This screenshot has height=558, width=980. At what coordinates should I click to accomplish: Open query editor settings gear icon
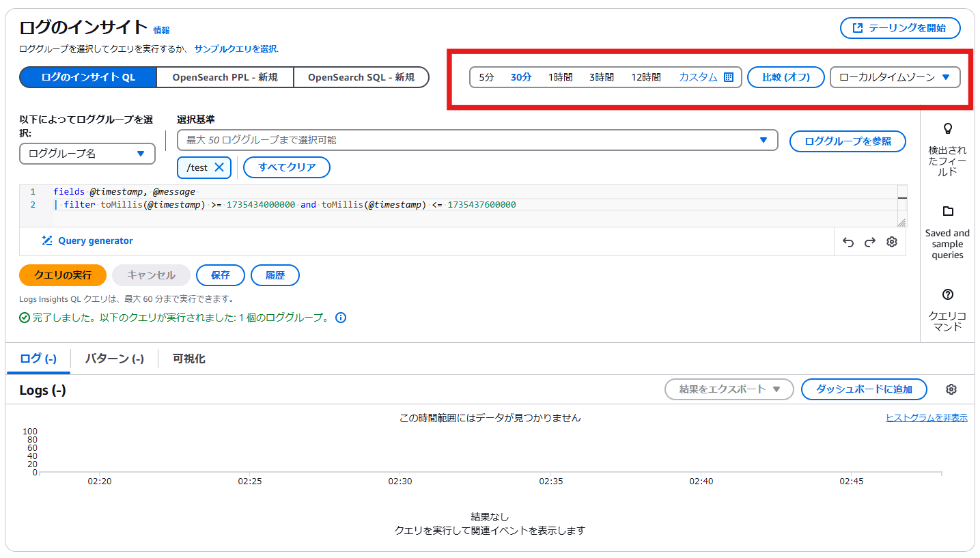click(892, 242)
